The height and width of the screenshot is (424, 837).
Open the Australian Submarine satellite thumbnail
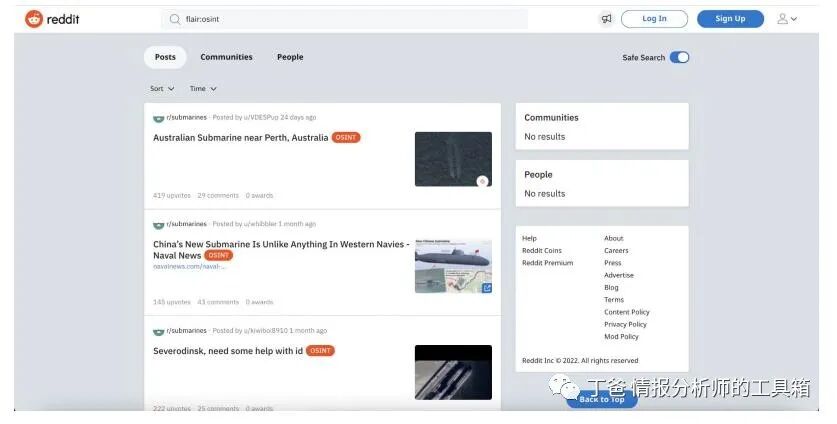(x=453, y=159)
